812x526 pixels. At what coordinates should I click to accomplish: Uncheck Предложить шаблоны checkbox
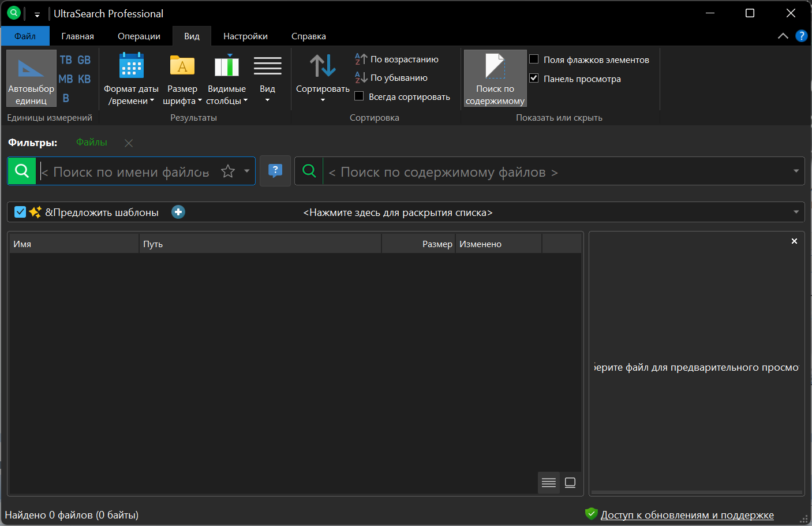pyautogui.click(x=20, y=212)
